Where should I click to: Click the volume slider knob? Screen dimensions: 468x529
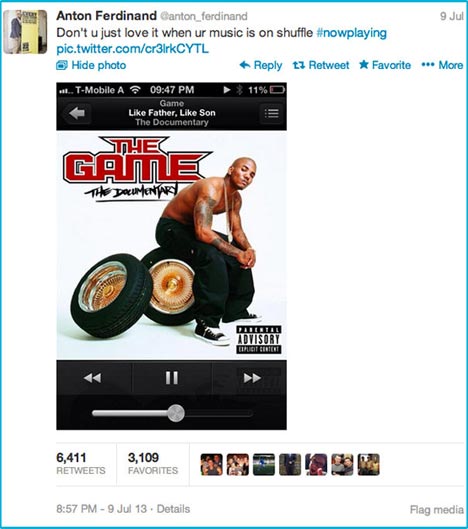(x=176, y=413)
